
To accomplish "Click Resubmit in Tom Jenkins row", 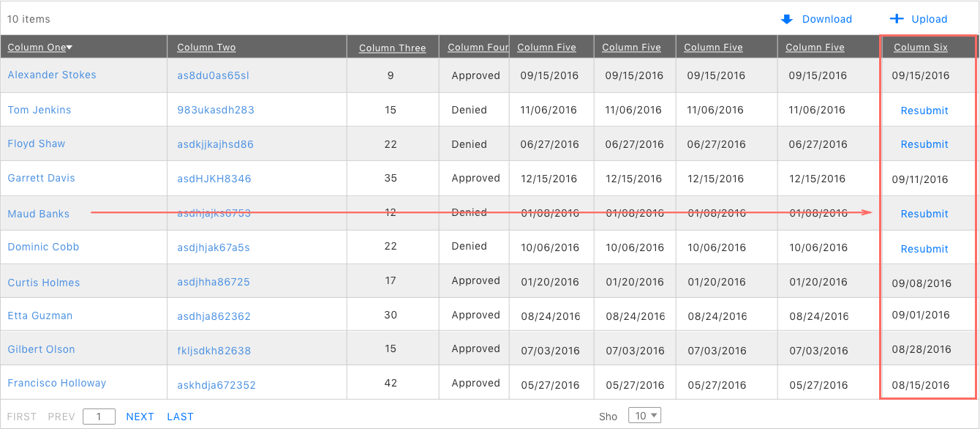I will click(x=924, y=111).
